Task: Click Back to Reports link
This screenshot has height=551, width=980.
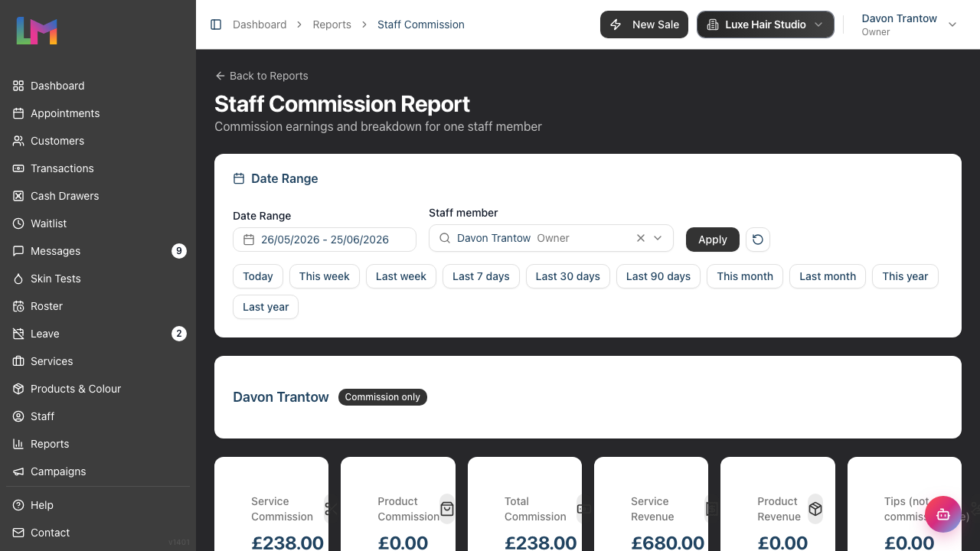Action: coord(261,76)
